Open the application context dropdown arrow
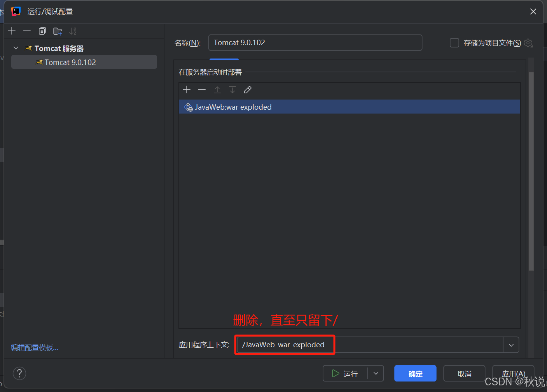Image resolution: width=547 pixels, height=392 pixels. (511, 345)
